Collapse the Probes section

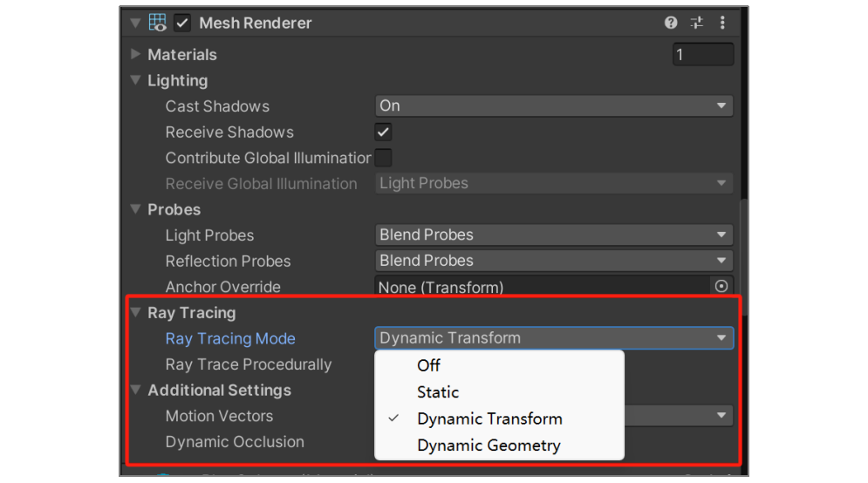pyautogui.click(x=135, y=209)
